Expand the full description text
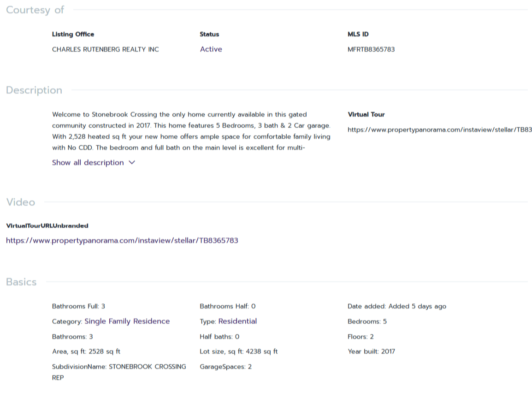This screenshot has width=532, height=403. click(x=88, y=163)
